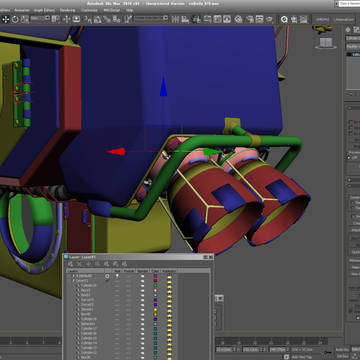Toggle current layer mark for 0 (default)
Image resolution: width=360 pixels, height=360 pixels.
(107, 276)
